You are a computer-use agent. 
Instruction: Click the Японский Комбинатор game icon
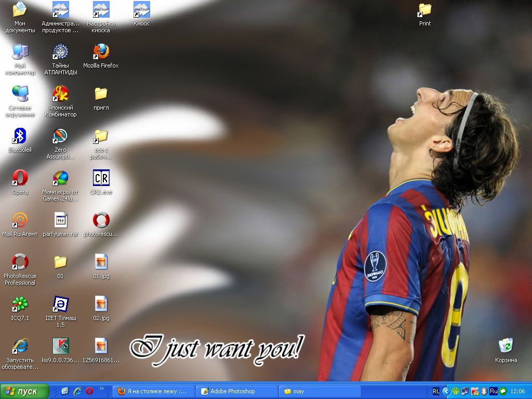pyautogui.click(x=60, y=94)
